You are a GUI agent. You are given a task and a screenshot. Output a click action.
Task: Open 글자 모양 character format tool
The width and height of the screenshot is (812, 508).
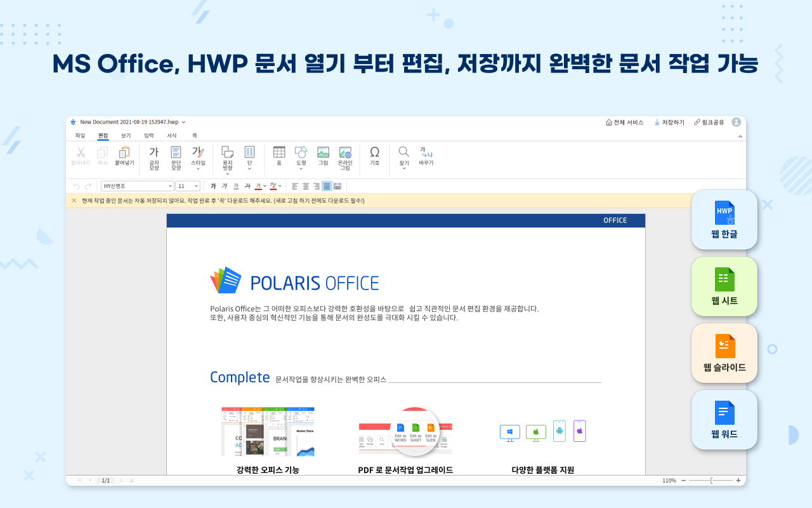(154, 152)
